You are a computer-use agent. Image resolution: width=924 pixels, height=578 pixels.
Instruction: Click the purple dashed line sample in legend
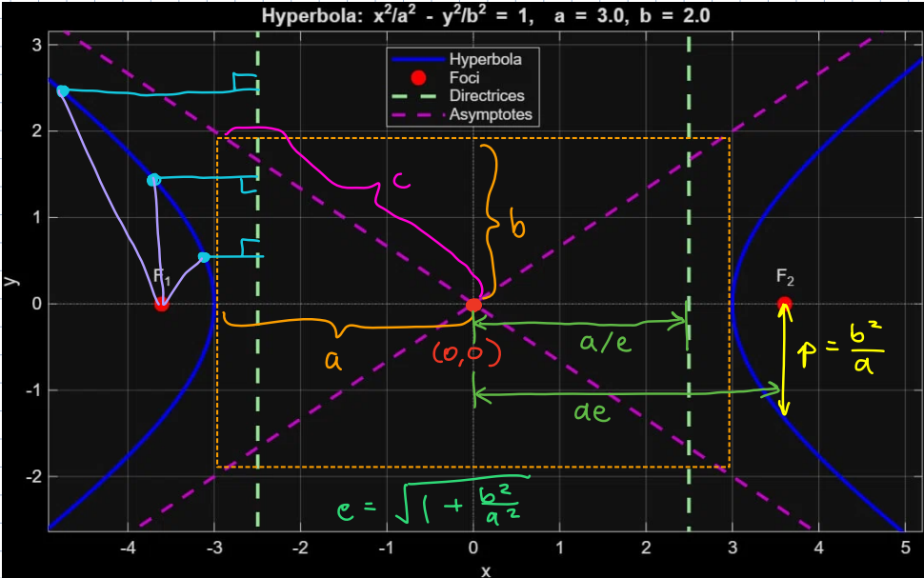tap(418, 114)
